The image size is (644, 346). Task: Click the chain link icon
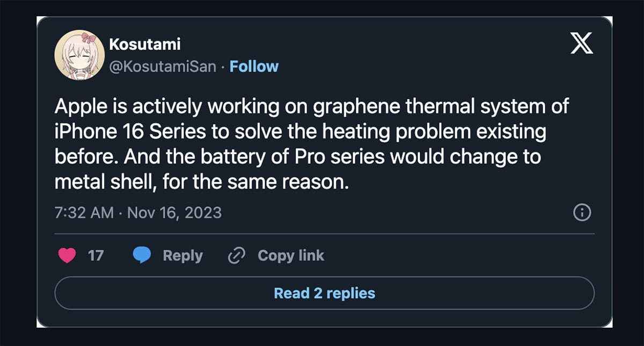pyautogui.click(x=236, y=256)
